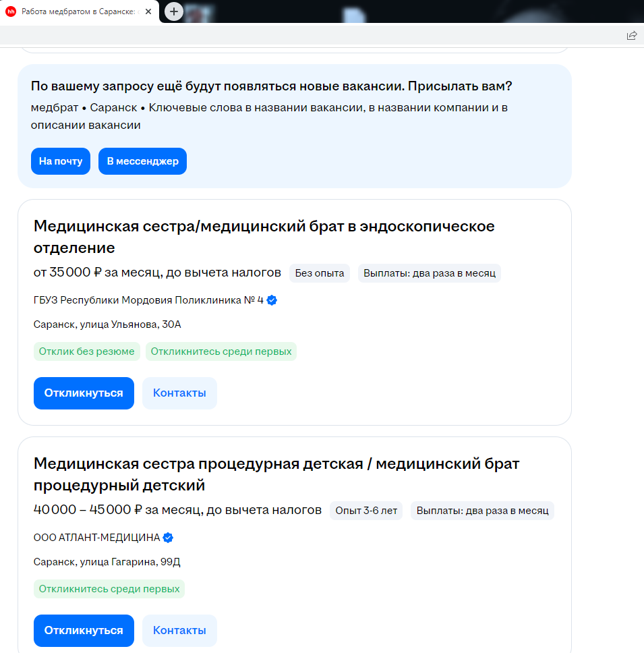
Task: Click the Отклик без резюме tag
Action: tap(86, 351)
